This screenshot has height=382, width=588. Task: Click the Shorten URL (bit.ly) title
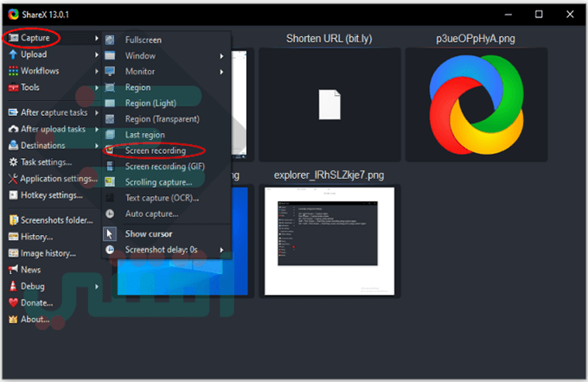click(x=329, y=39)
